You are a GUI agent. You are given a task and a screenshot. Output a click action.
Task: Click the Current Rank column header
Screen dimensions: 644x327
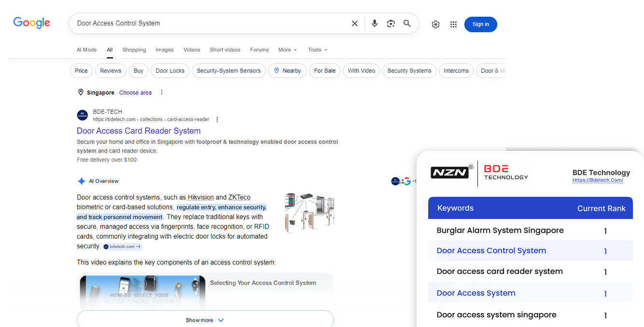point(602,208)
